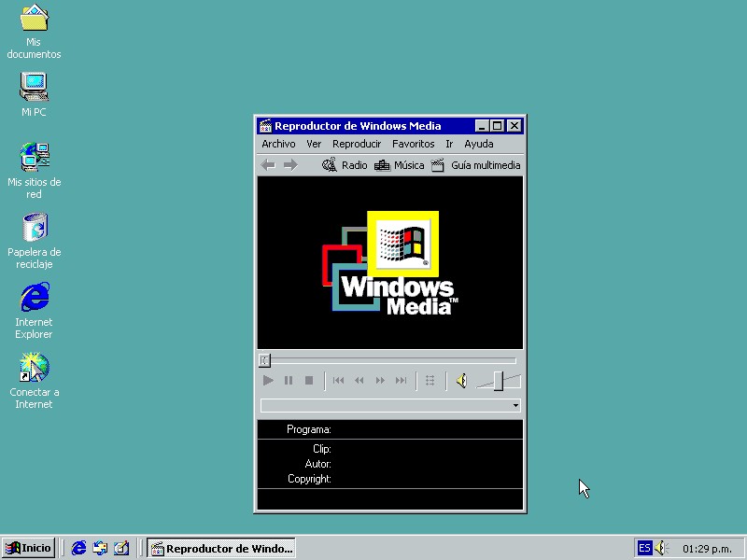Open the Radio toolbar button
The height and width of the screenshot is (560, 747).
click(345, 165)
